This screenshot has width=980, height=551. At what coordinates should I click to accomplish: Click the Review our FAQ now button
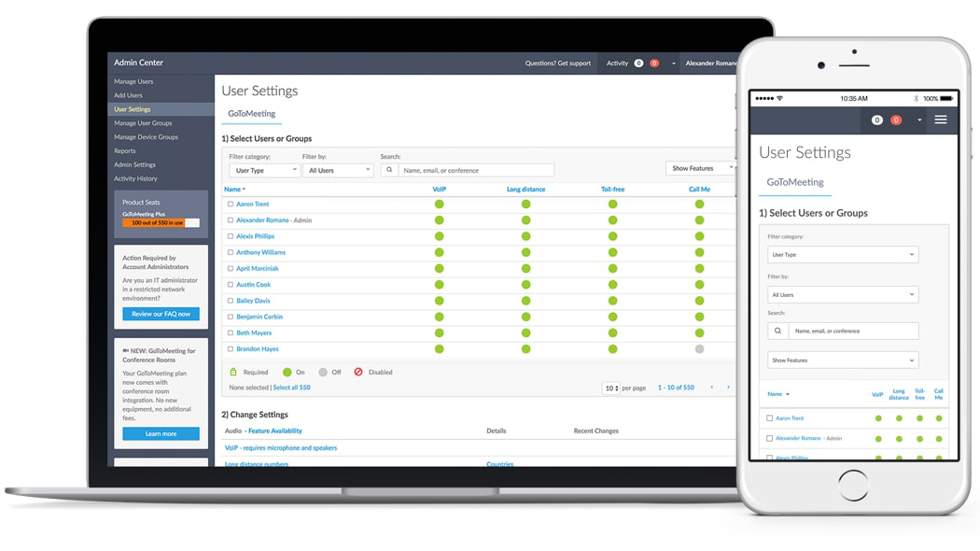coord(161,314)
